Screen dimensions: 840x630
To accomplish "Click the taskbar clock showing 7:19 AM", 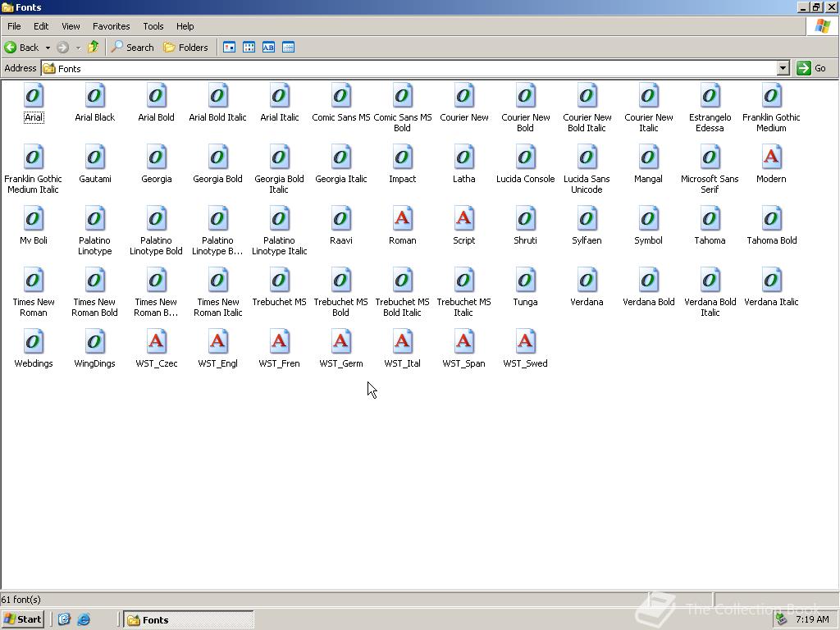I will click(x=812, y=619).
